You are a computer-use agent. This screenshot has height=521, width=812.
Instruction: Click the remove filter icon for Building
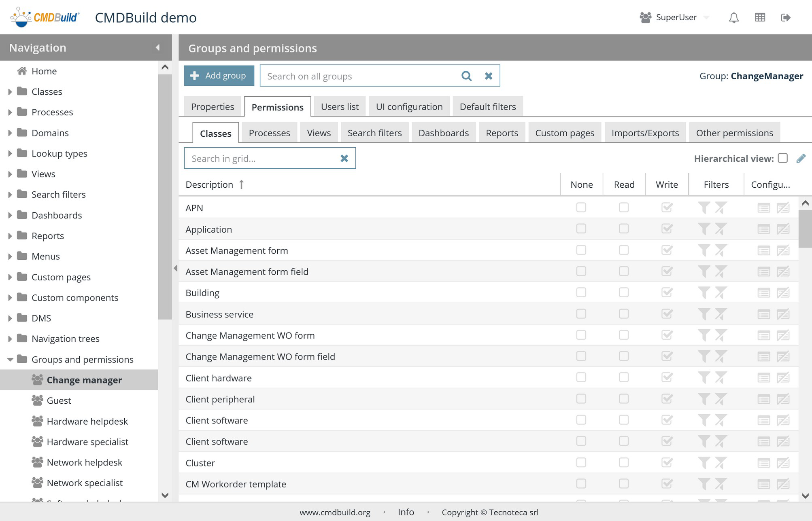[721, 293]
